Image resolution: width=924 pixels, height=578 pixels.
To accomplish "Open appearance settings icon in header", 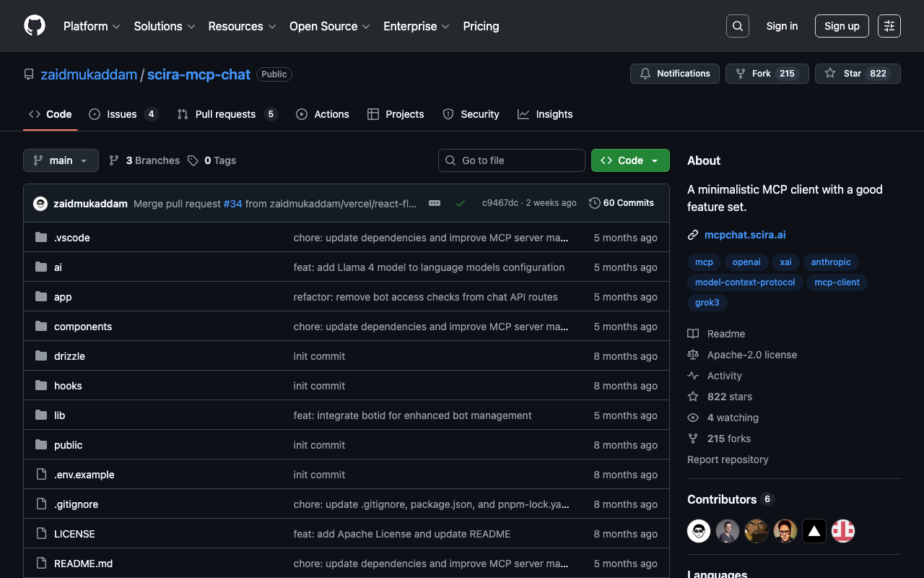I will tap(889, 26).
